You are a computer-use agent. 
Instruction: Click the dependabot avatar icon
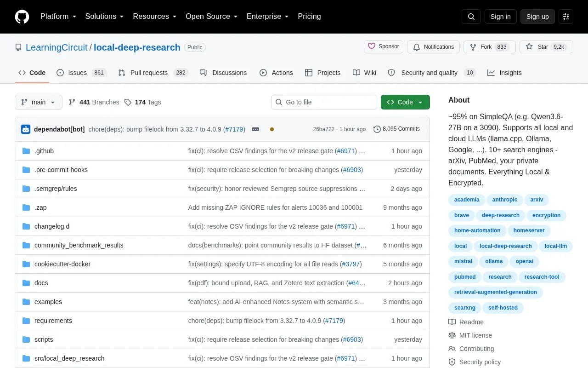(x=26, y=129)
